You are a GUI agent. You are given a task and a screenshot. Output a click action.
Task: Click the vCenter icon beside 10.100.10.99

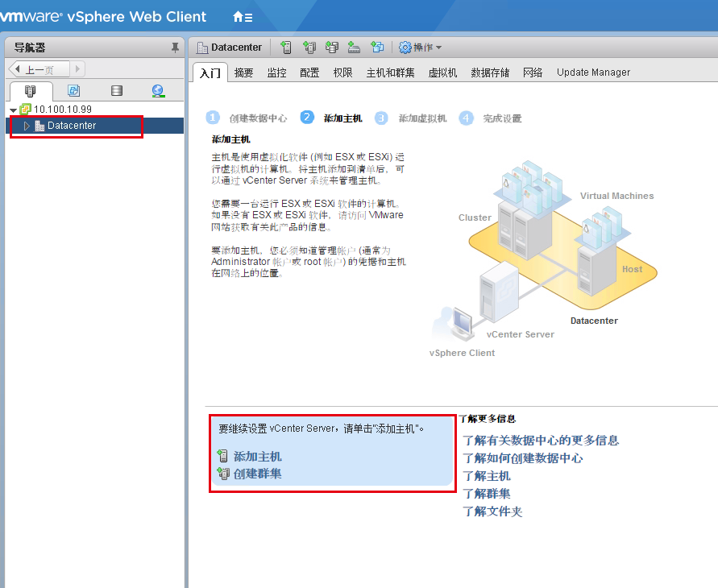pos(26,109)
